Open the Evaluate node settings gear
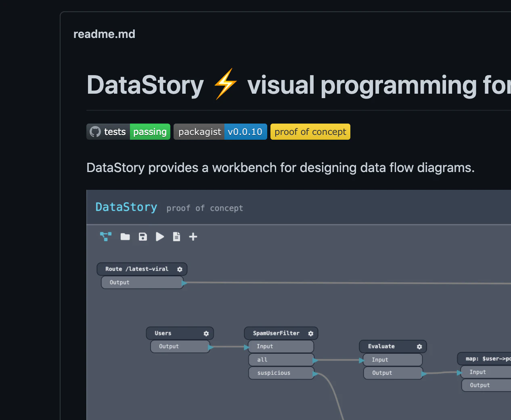The width and height of the screenshot is (511, 420). pyautogui.click(x=419, y=346)
